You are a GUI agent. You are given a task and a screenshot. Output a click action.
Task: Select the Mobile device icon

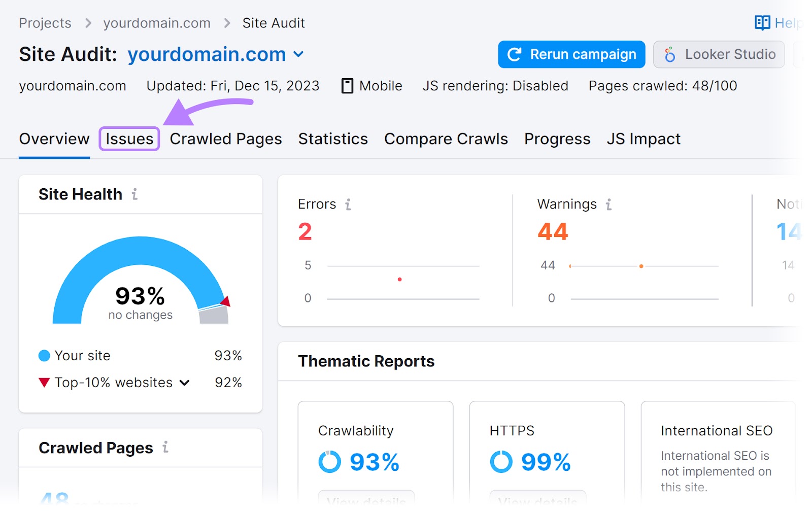click(x=347, y=86)
